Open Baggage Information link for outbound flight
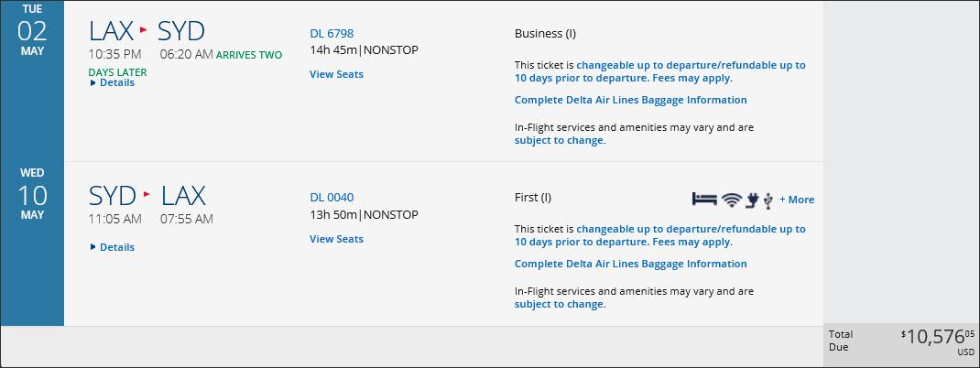The image size is (980, 368). tap(631, 100)
